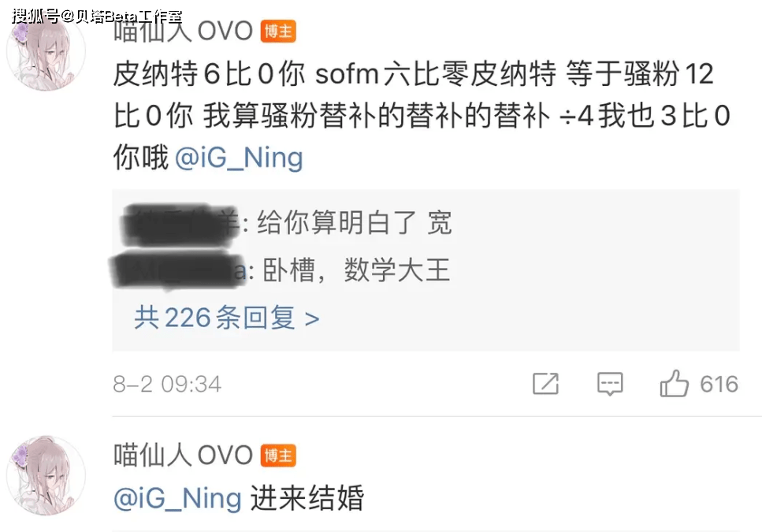Tap the blurred username before 给你算明白了
Screen dimensions: 762x532
point(180,224)
